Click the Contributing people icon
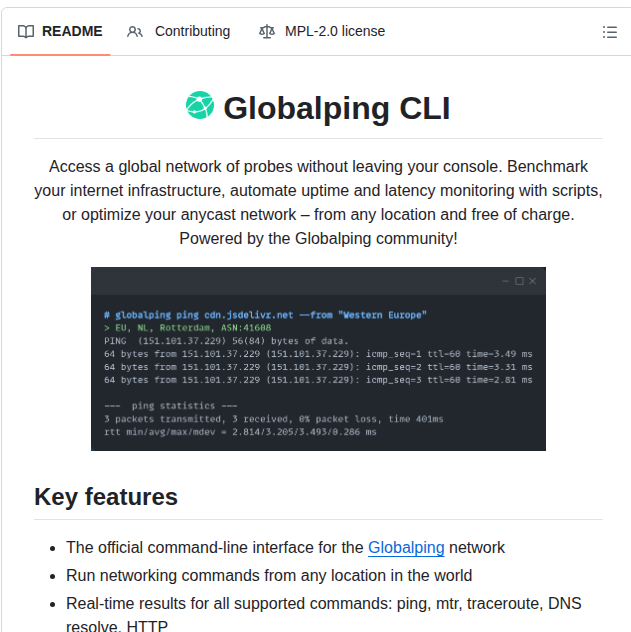Screen dimensions: 631x632 [x=135, y=31]
